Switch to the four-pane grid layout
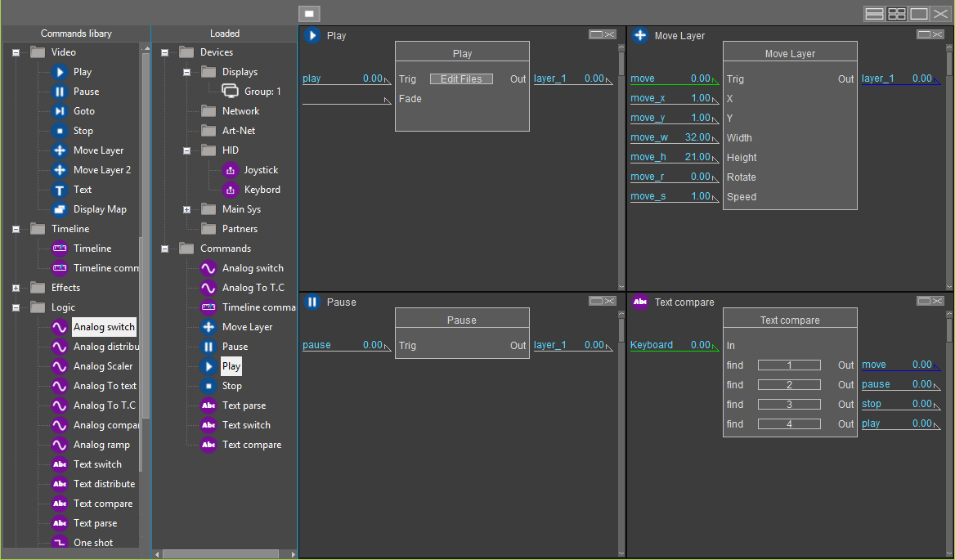This screenshot has height=560, width=955. point(897,14)
